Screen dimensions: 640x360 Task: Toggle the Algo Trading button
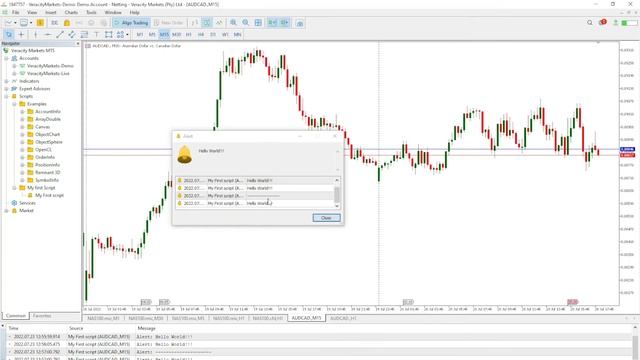tap(131, 23)
